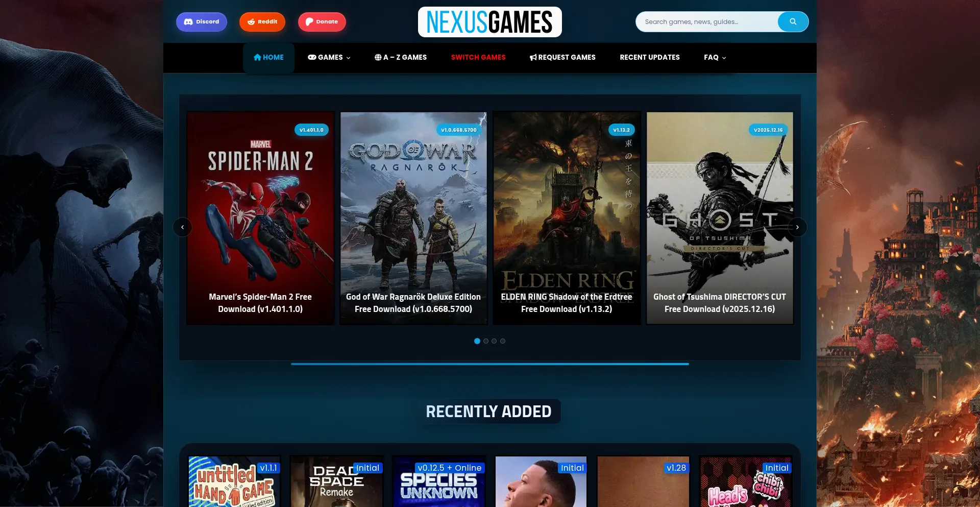Open the Discord community button
The height and width of the screenshot is (507, 980).
[x=202, y=22]
